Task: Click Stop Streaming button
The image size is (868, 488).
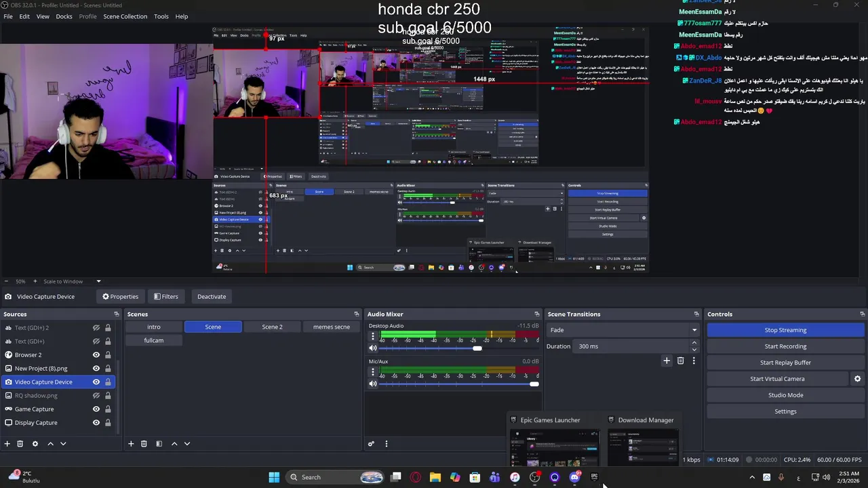Action: 785,330
